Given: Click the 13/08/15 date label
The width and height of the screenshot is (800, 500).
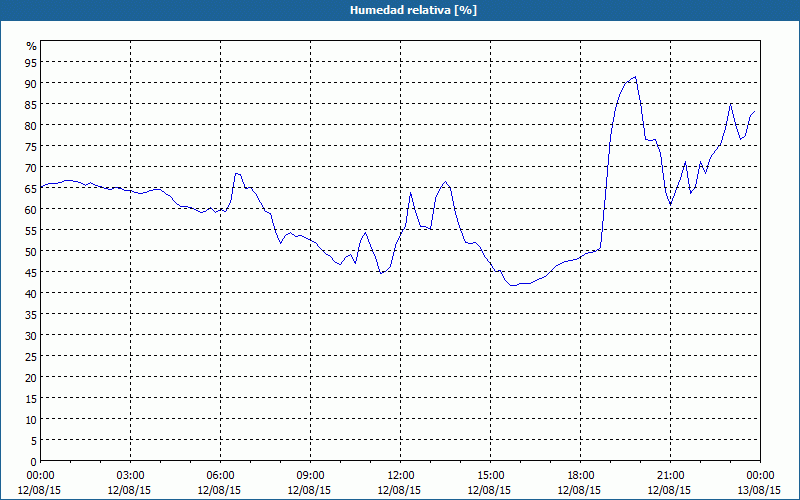Looking at the screenshot, I should point(759,490).
